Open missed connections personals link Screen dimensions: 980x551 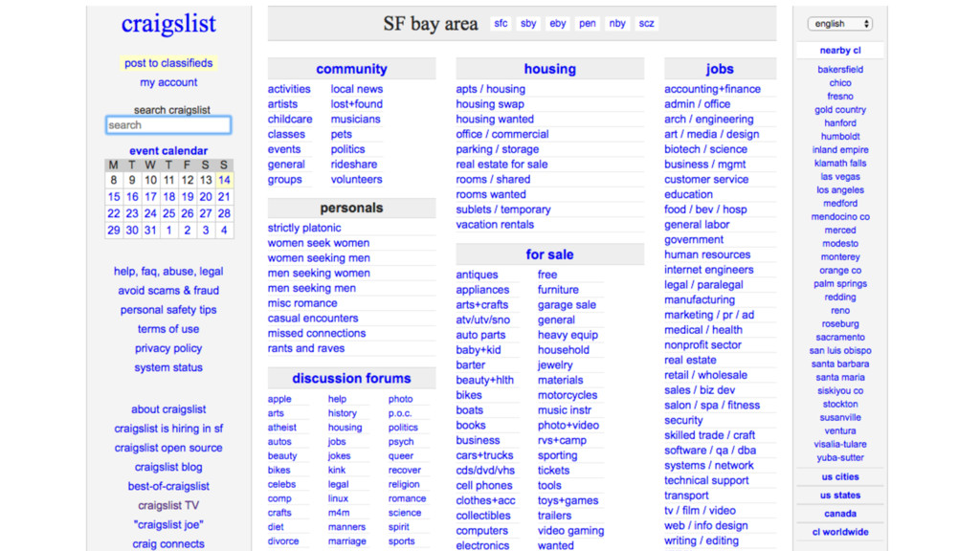(x=317, y=333)
